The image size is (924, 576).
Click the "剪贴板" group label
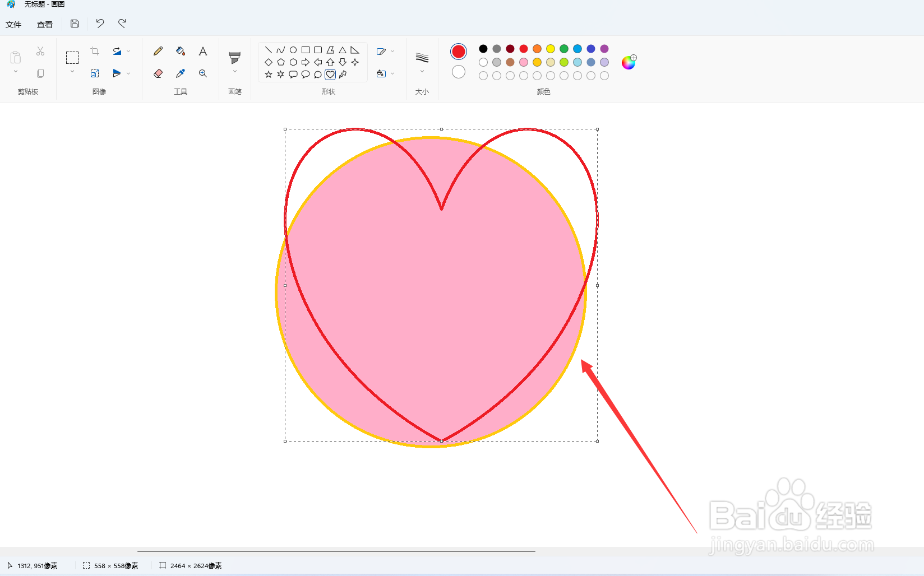28,92
